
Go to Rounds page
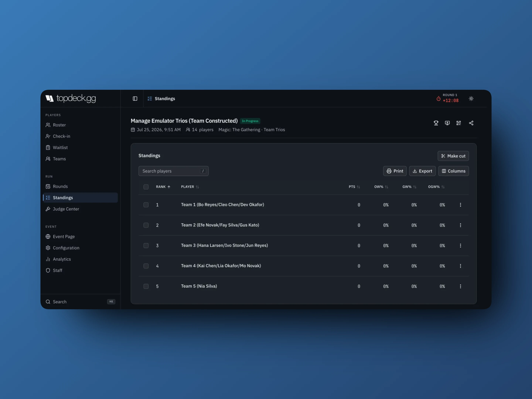point(80,186)
